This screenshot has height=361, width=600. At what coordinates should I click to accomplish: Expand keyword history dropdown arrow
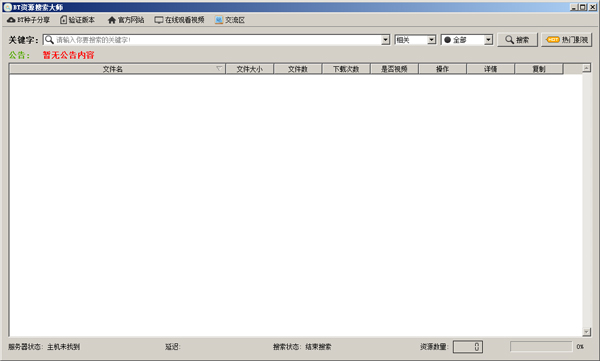pos(386,40)
